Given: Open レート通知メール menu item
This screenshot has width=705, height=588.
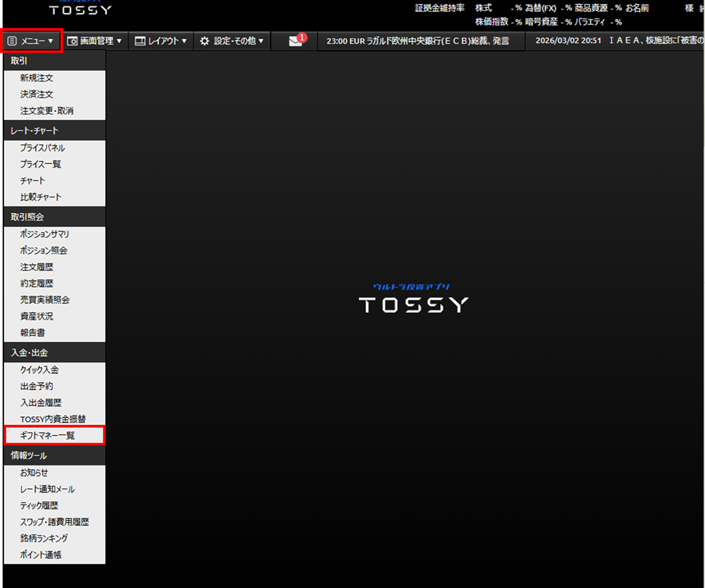Looking at the screenshot, I should (x=48, y=489).
